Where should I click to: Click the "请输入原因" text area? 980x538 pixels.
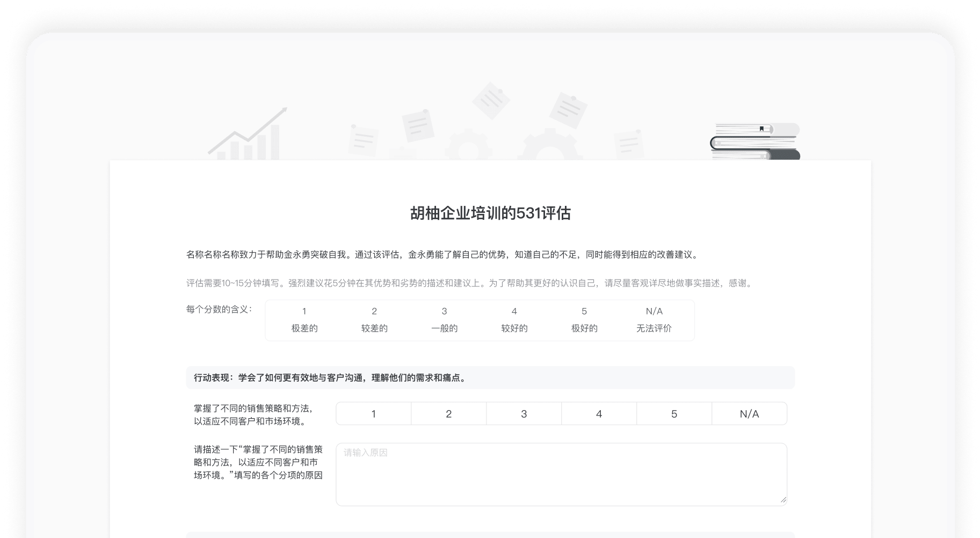click(561, 473)
